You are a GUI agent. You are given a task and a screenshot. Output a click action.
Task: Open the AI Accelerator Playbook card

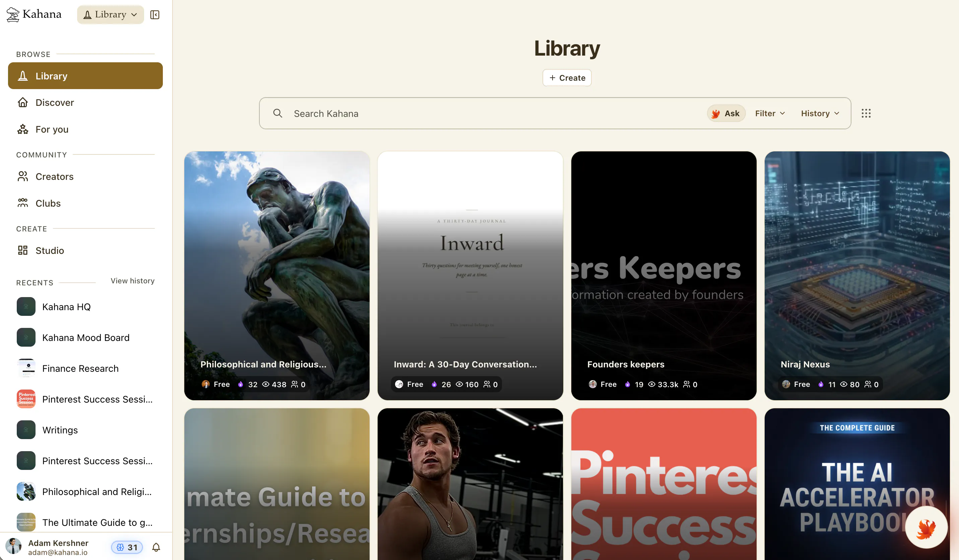[856, 484]
